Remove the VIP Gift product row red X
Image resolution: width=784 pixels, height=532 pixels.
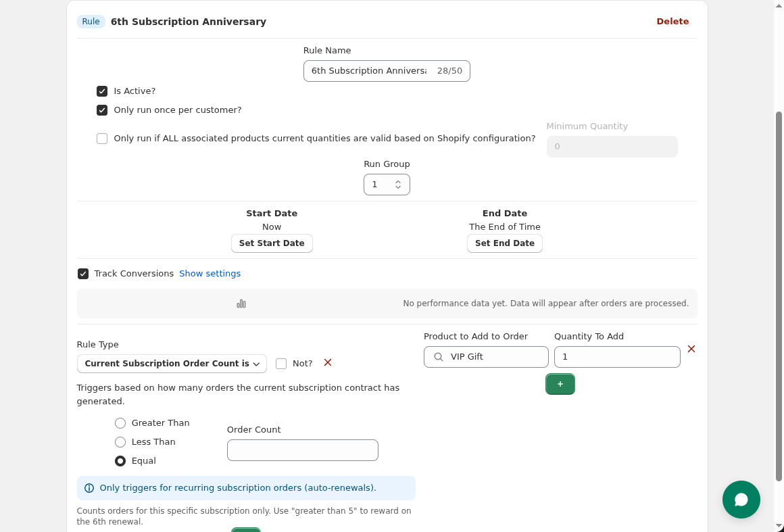(691, 349)
